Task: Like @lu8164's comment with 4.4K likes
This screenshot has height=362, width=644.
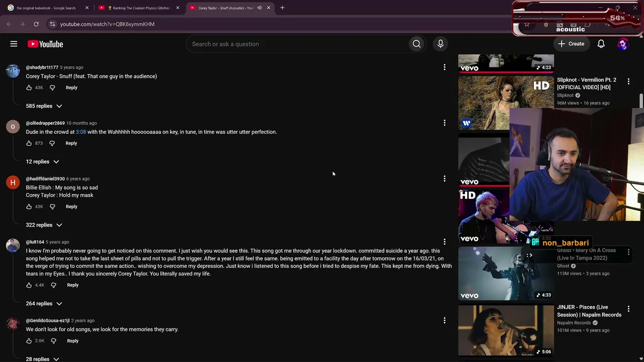Action: click(29, 285)
